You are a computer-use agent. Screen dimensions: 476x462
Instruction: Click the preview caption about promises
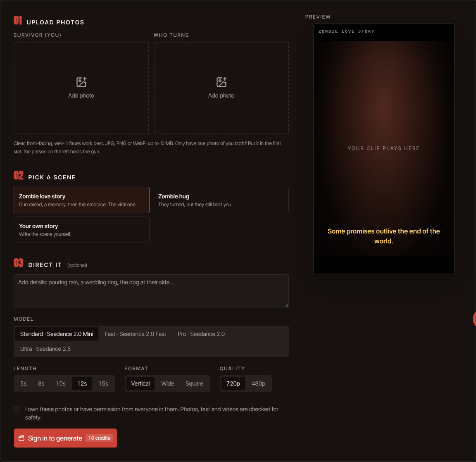coord(384,236)
